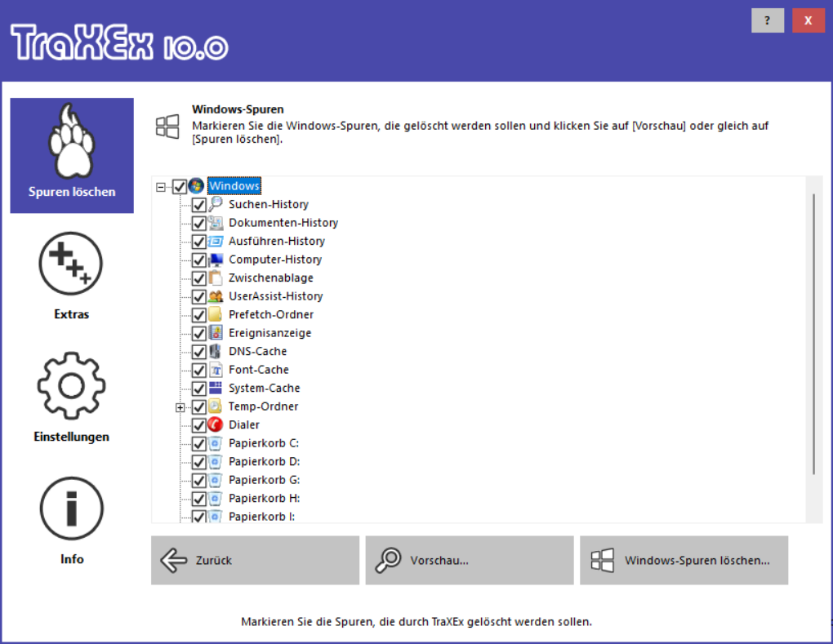Click the Computer-History monitor icon
833x644 pixels.
215,259
